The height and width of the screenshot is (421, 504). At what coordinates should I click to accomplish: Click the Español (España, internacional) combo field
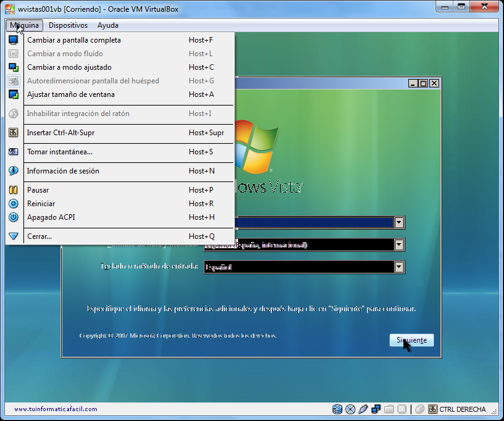(304, 245)
